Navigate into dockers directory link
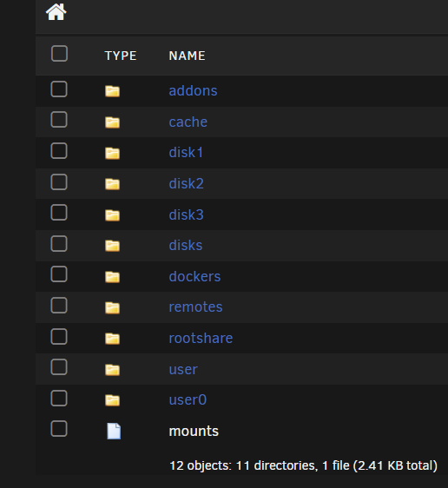The height and width of the screenshot is (488, 448). 194,276
